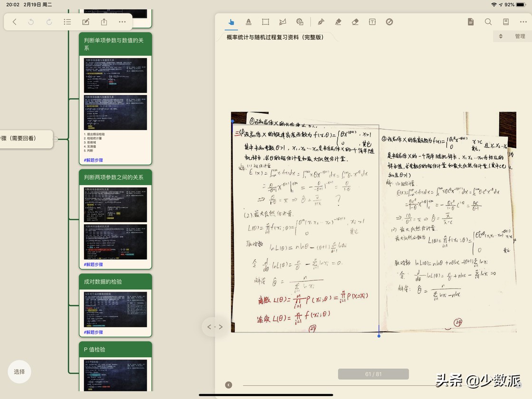
Task: Click the page indicator 61 / 81
Action: point(373,374)
